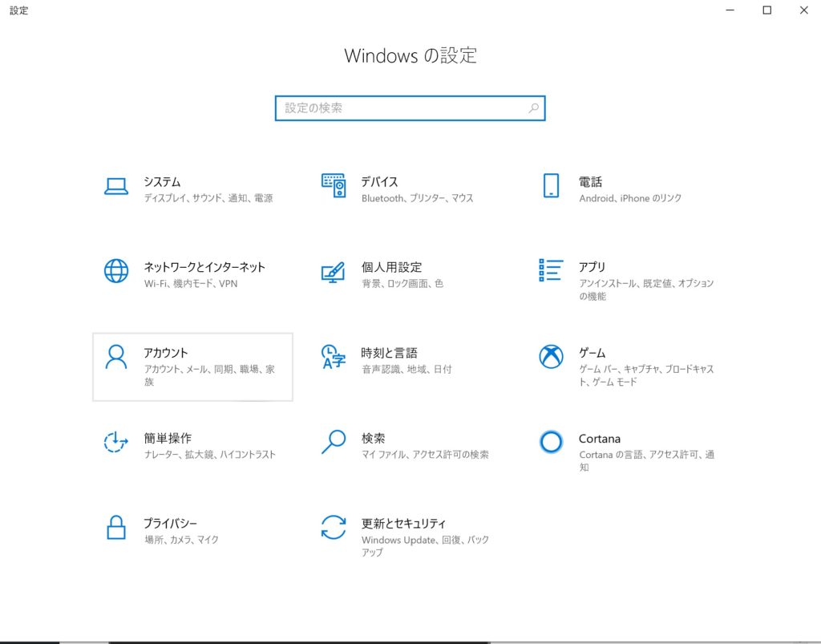Open the システム settings title
The image size is (821, 644).
click(162, 182)
